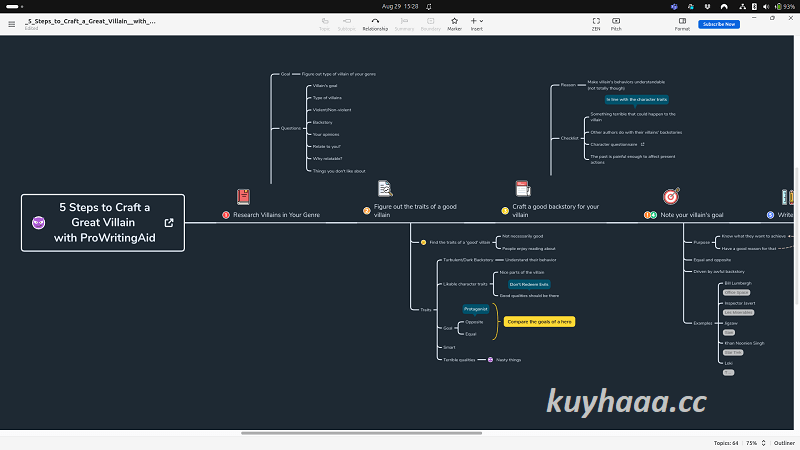
Task: Click the Boundary toolbar button
Action: pyautogui.click(x=431, y=24)
